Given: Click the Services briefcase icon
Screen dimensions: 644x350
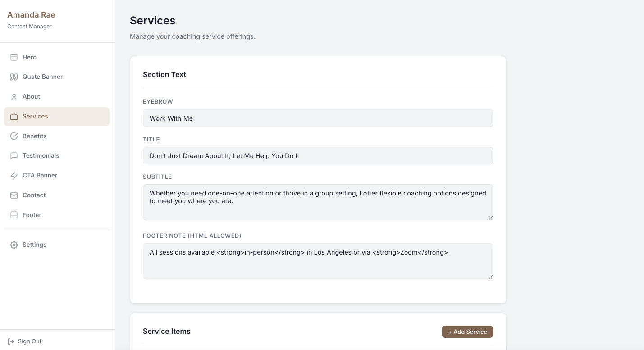Looking at the screenshot, I should click(x=14, y=116).
